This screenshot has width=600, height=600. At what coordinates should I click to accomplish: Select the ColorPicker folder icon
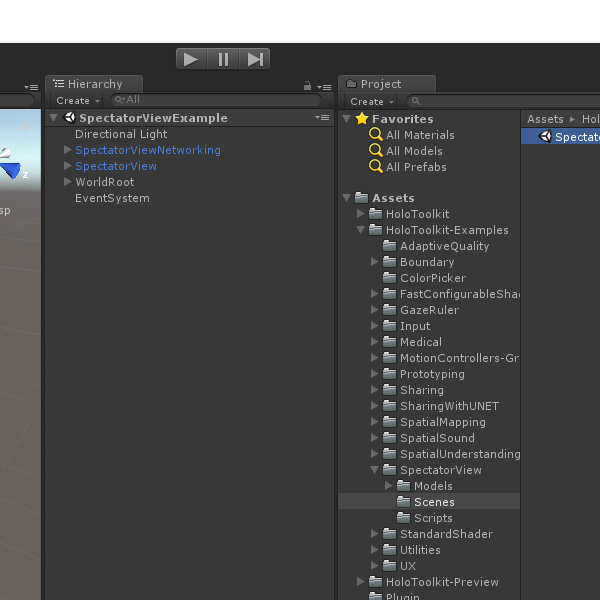(390, 277)
